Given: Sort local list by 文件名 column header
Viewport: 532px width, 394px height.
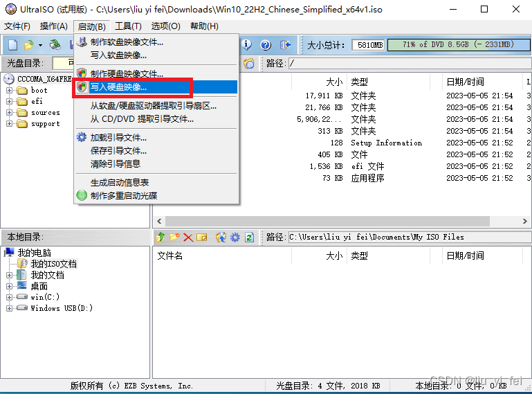Looking at the screenshot, I should [x=169, y=256].
